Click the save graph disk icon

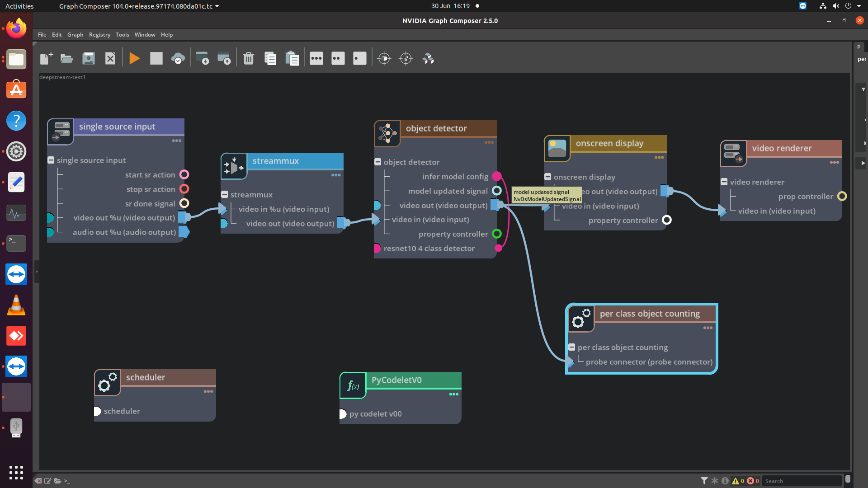point(89,58)
